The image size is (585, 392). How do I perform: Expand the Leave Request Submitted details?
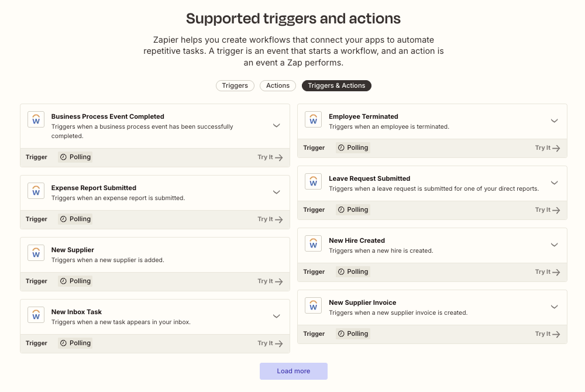(x=554, y=183)
